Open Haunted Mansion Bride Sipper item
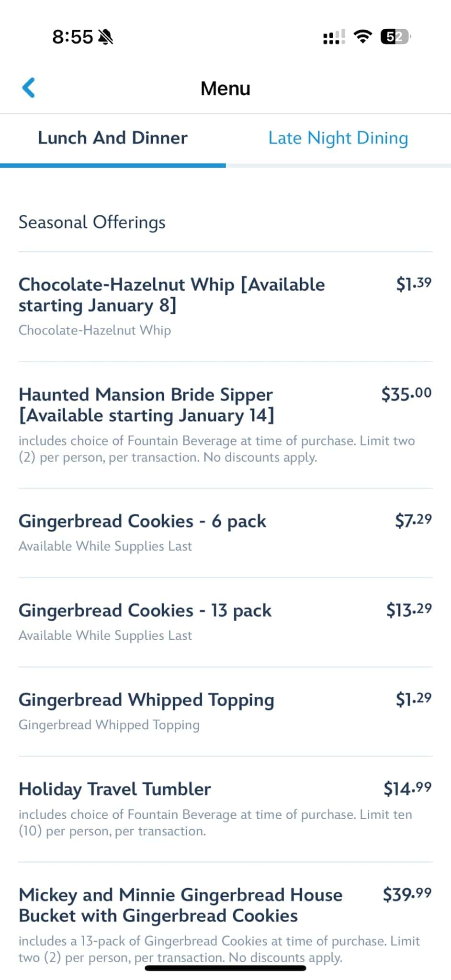This screenshot has height=980, width=451. (x=146, y=405)
